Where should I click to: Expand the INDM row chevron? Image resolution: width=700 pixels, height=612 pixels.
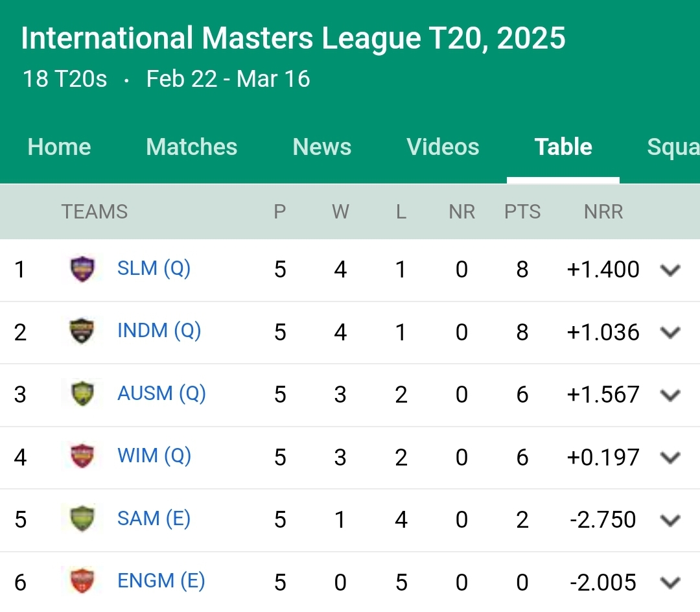pos(670,333)
